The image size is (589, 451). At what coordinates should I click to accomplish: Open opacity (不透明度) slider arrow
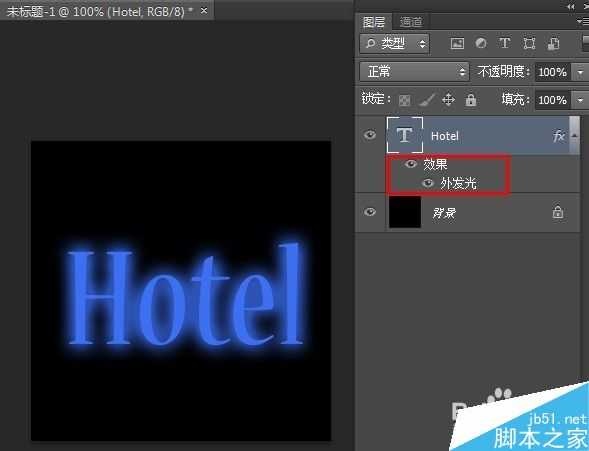click(580, 71)
